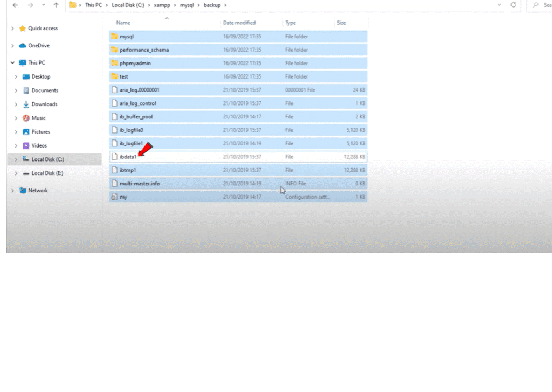Click the '24 KB' size cell
Viewport: 552px width, 392px height.
pyautogui.click(x=359, y=90)
